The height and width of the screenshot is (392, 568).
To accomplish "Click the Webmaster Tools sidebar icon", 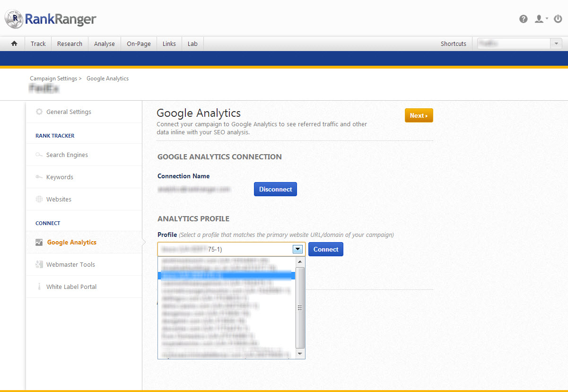I will (39, 265).
